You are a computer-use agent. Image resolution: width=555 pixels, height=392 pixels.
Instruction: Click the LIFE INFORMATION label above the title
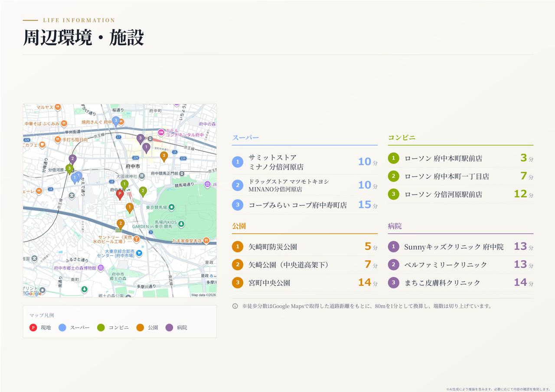pyautogui.click(x=79, y=20)
